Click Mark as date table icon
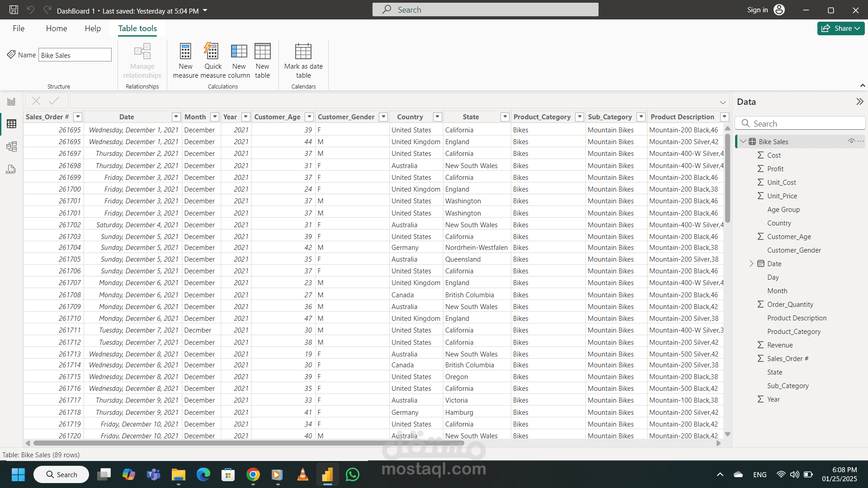This screenshot has width=868, height=488. tap(303, 52)
